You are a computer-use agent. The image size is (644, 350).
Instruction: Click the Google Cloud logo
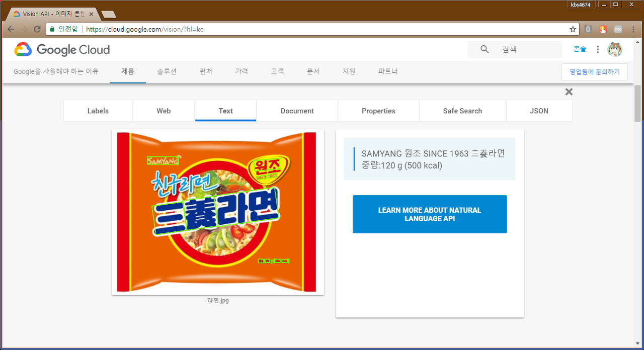pos(62,49)
